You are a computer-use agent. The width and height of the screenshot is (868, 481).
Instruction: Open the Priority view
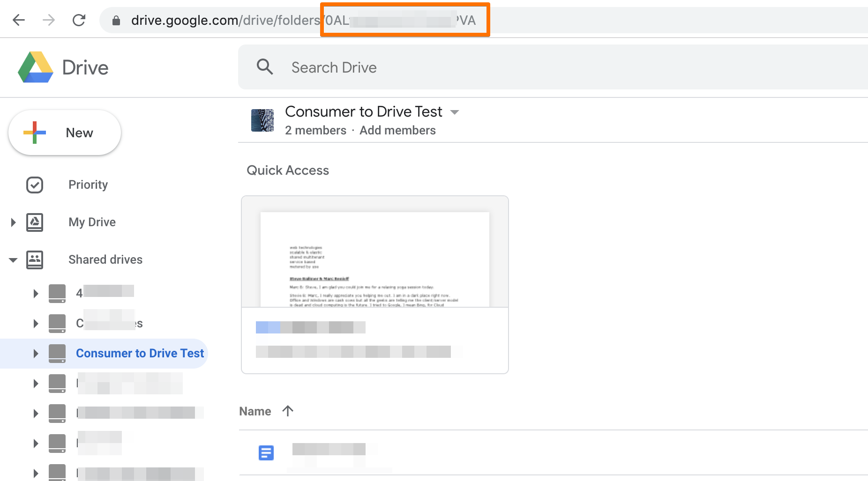[88, 185]
